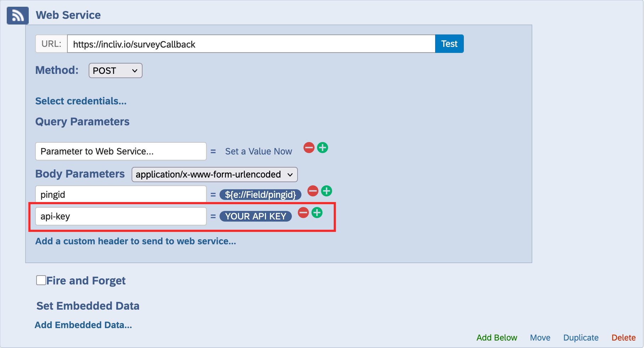Viewport: 644px width, 348px height.
Task: Click the Web Service RSS icon
Action: [x=17, y=15]
